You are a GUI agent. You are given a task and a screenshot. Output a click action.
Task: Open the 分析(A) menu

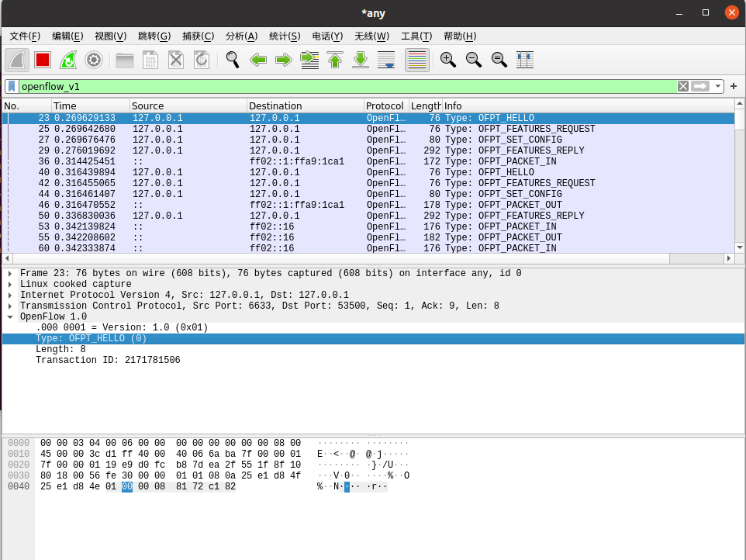(241, 36)
